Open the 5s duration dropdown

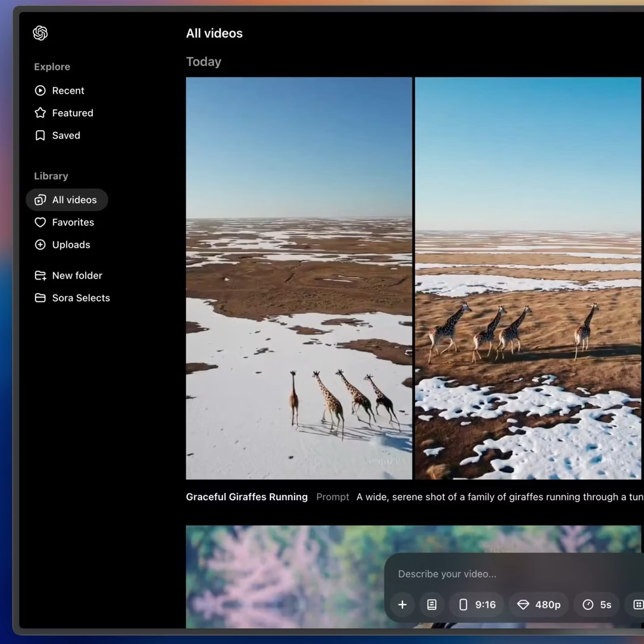[x=597, y=604]
